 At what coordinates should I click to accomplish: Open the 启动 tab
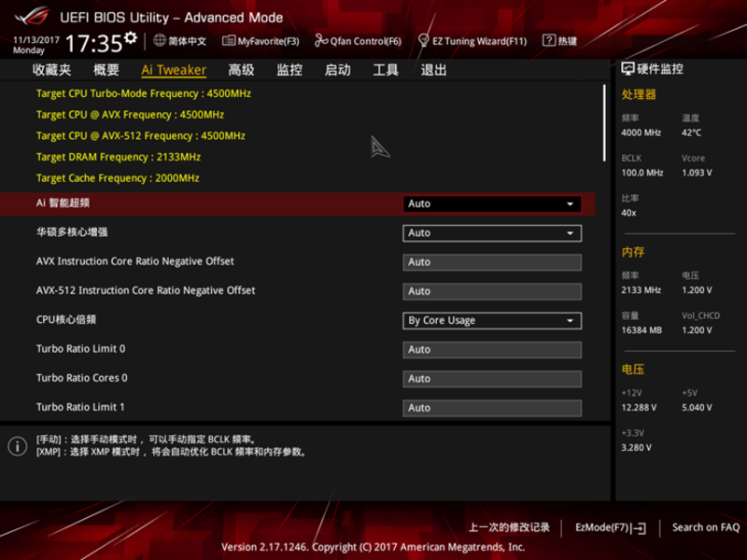click(337, 70)
